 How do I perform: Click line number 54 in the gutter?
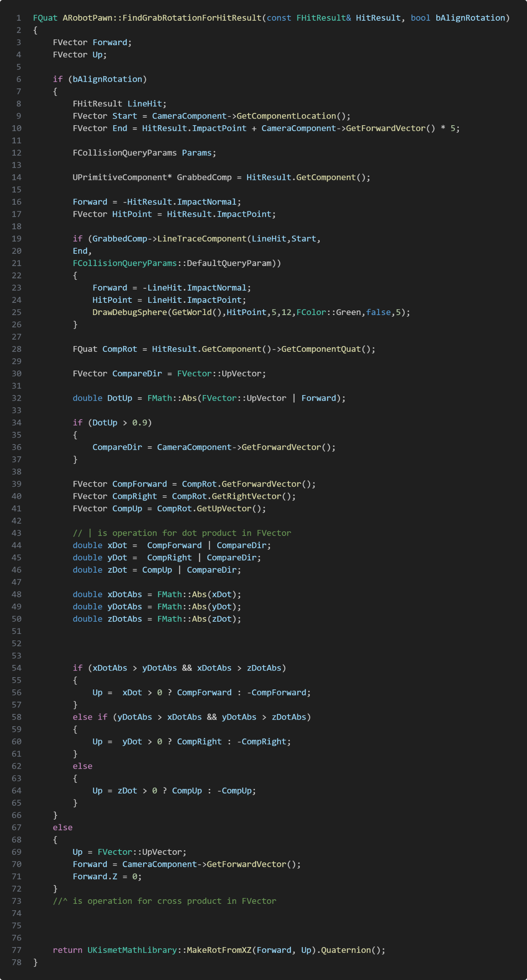16,668
